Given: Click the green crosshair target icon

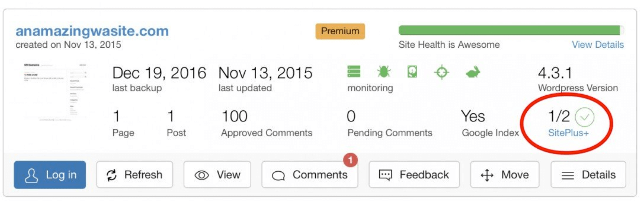Looking at the screenshot, I should click(442, 72).
